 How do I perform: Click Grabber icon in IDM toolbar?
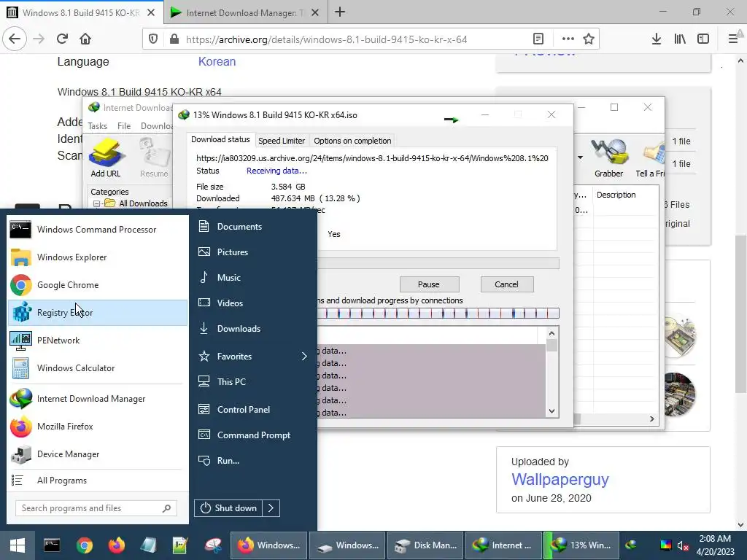(x=609, y=157)
